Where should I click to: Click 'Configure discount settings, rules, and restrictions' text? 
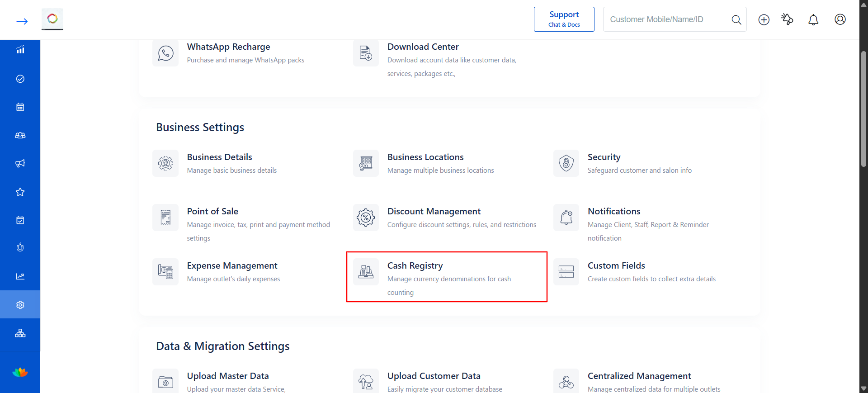click(462, 225)
